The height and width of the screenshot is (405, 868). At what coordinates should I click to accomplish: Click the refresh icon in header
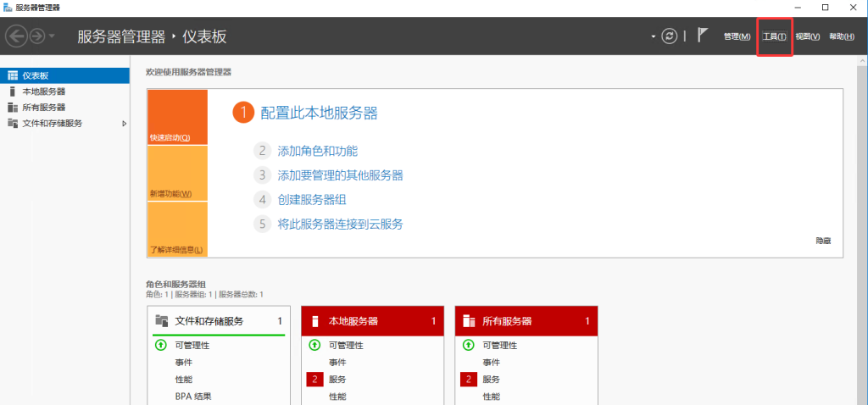coord(670,36)
